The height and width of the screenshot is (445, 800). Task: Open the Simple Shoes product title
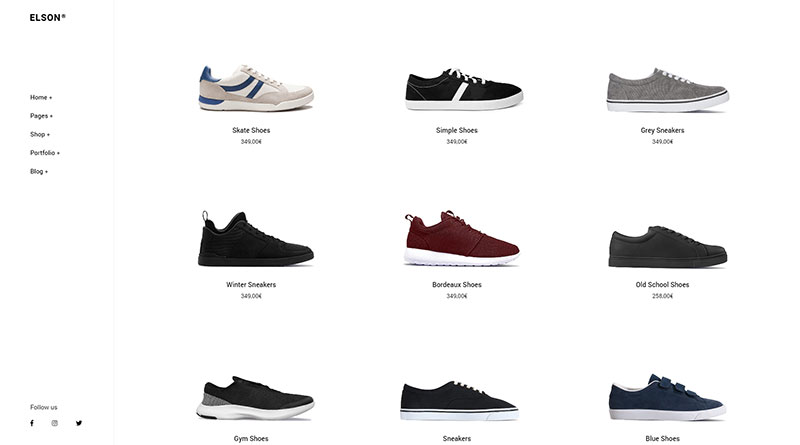[457, 130]
